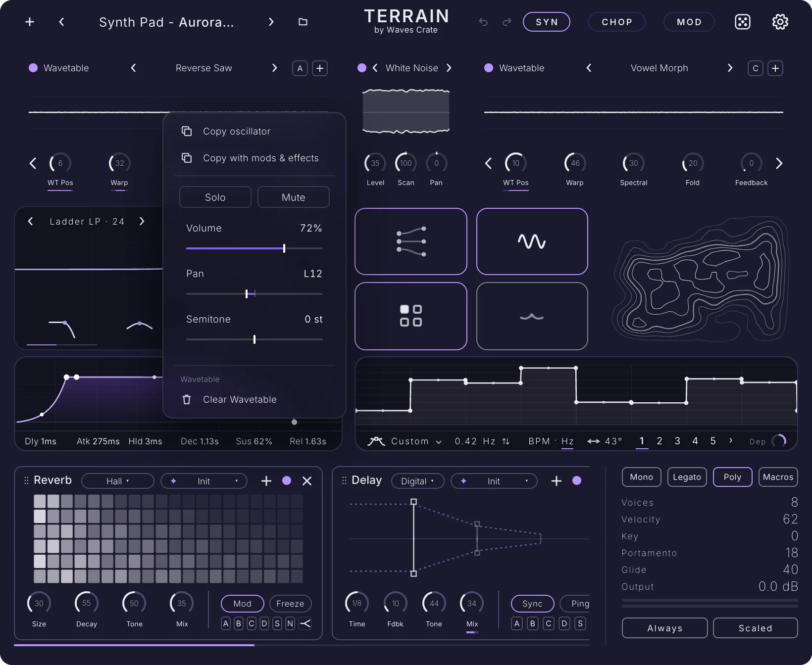Viewport: 812px width, 665px height.
Task: Randomize patch with the dice icon
Action: click(743, 22)
